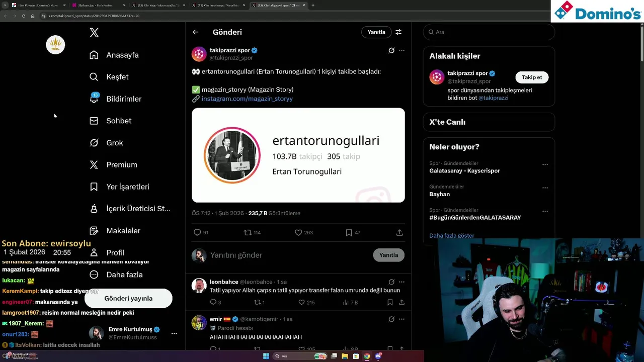Open @takiprazzi mention link
Image resolution: width=644 pixels, height=362 pixels.
tap(493, 98)
